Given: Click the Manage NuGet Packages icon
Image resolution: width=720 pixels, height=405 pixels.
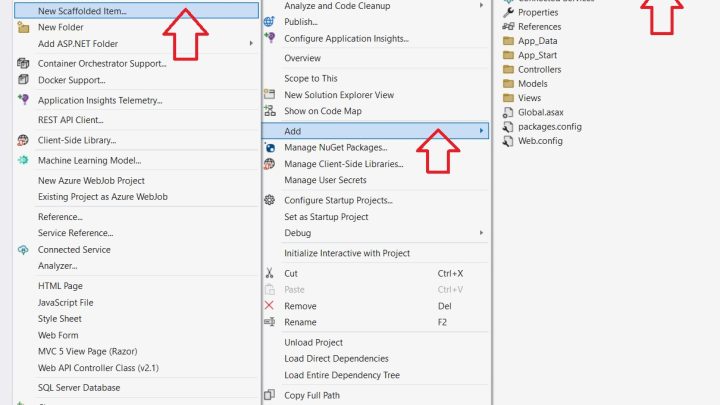Looking at the screenshot, I should 270,147.
